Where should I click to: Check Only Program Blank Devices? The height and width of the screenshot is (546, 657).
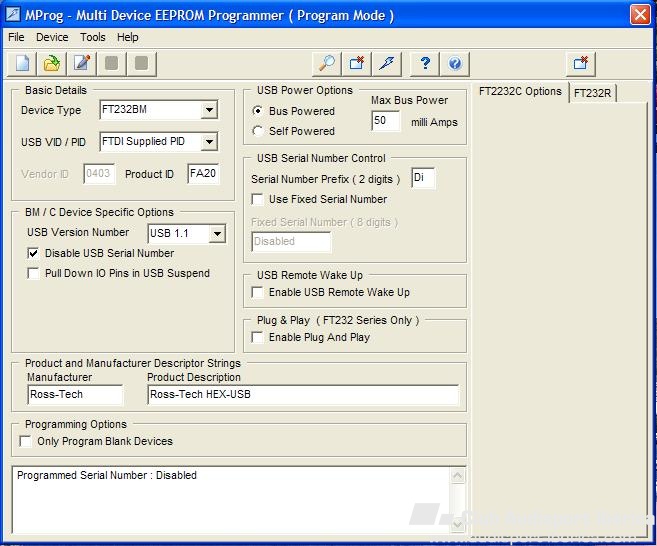click(x=26, y=441)
